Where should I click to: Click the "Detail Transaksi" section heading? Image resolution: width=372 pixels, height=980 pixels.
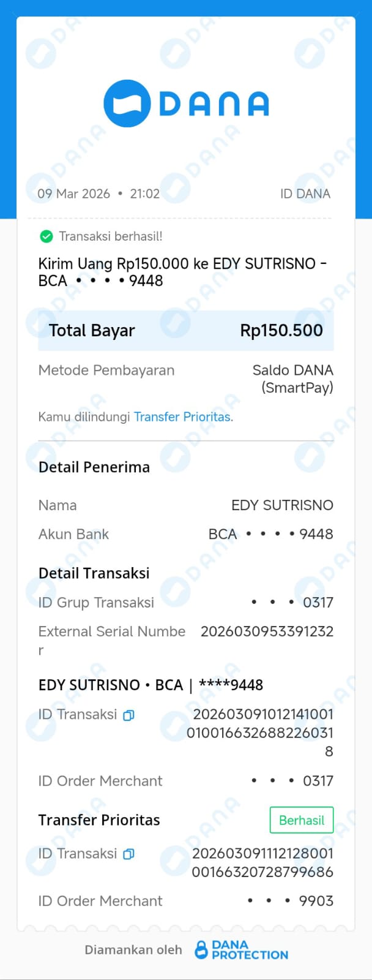94,573
